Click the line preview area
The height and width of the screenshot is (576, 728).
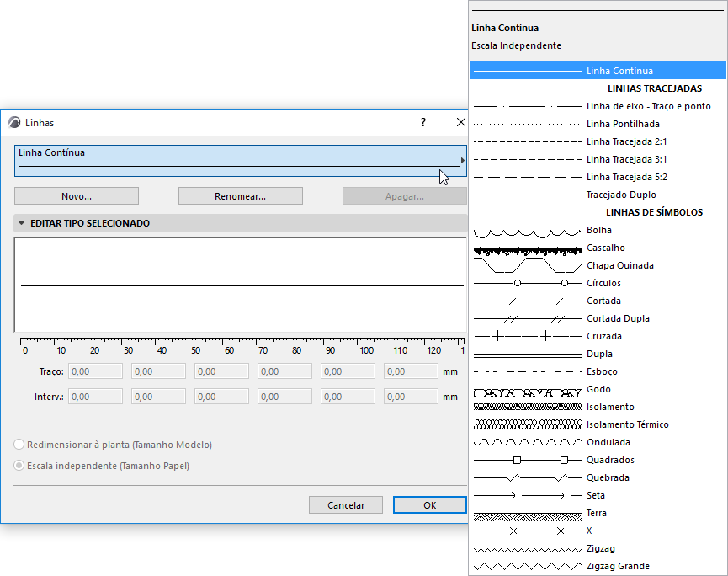241,285
